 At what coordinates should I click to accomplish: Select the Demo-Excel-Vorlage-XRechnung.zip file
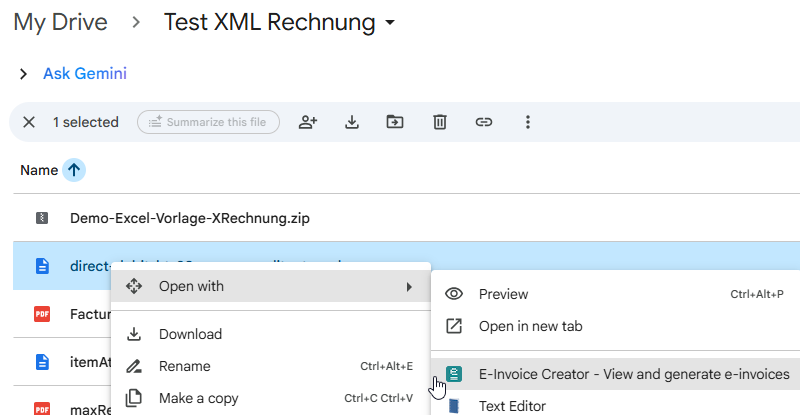coord(189,217)
